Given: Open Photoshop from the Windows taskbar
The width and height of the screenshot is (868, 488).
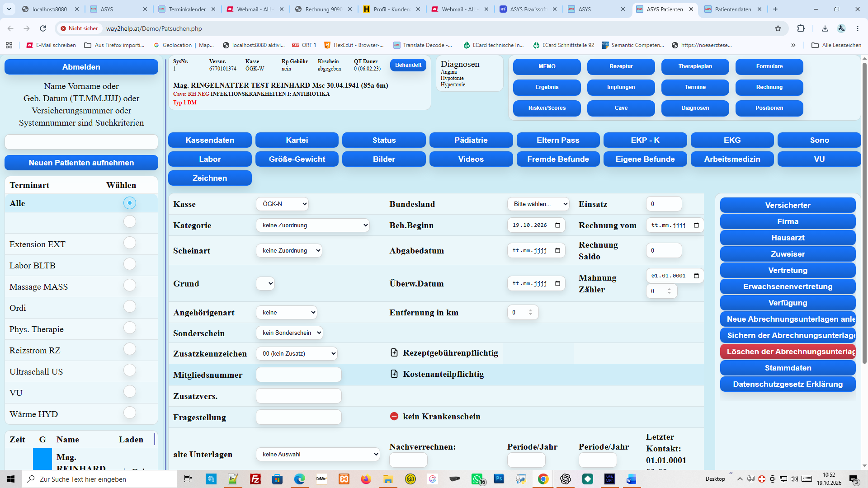Looking at the screenshot, I should pos(499,479).
